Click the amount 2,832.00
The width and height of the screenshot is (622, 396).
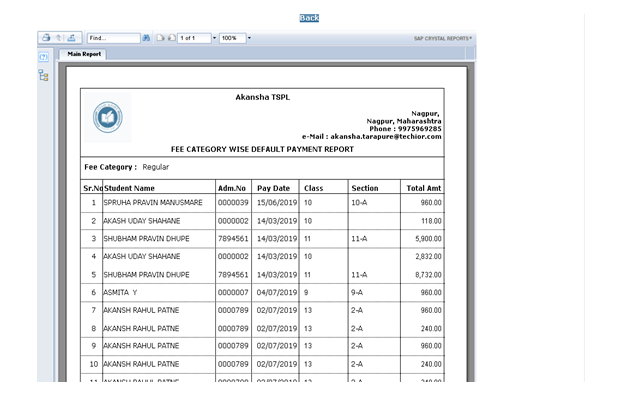tap(428, 256)
